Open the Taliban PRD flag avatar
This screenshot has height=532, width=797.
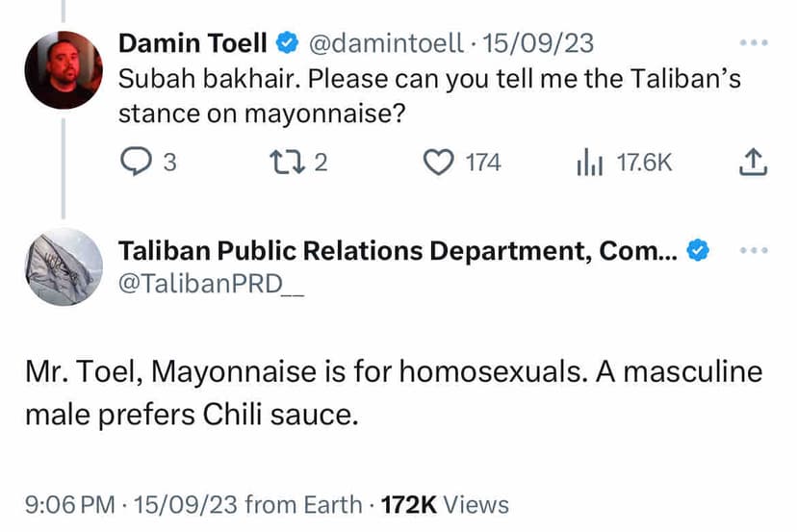pyautogui.click(x=64, y=266)
